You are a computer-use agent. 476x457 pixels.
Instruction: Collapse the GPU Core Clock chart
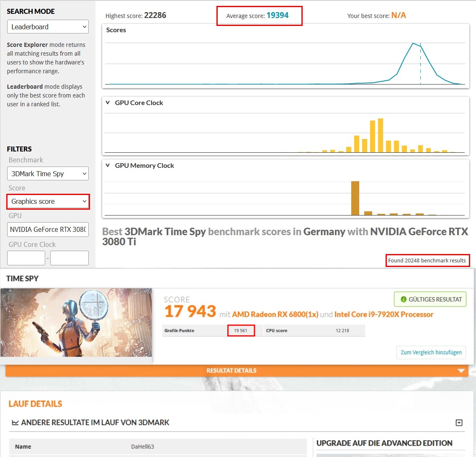pos(108,103)
